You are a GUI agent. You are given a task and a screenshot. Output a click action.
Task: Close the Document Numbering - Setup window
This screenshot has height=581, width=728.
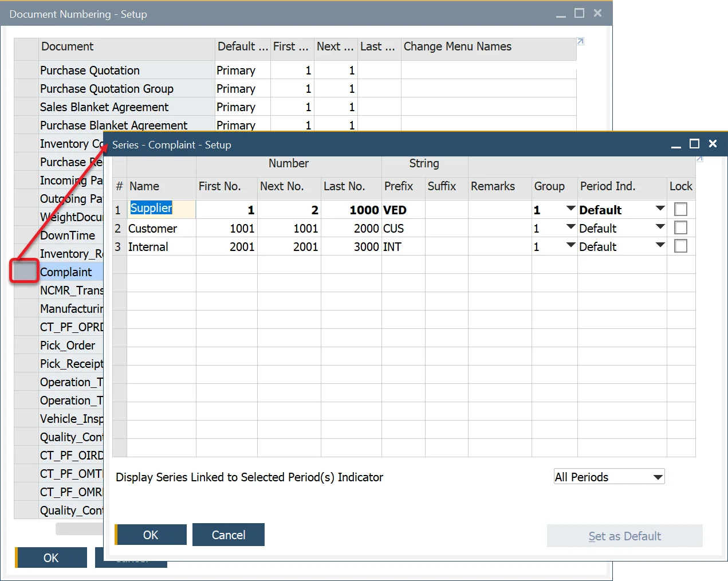597,13
